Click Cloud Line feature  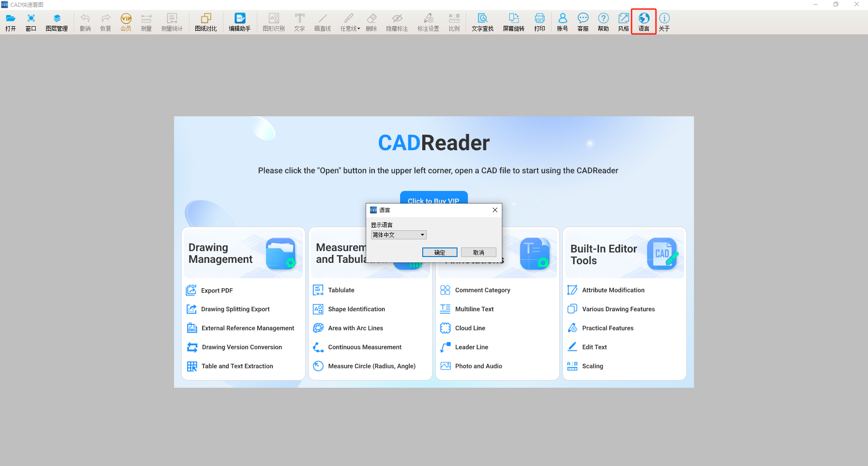(470, 328)
